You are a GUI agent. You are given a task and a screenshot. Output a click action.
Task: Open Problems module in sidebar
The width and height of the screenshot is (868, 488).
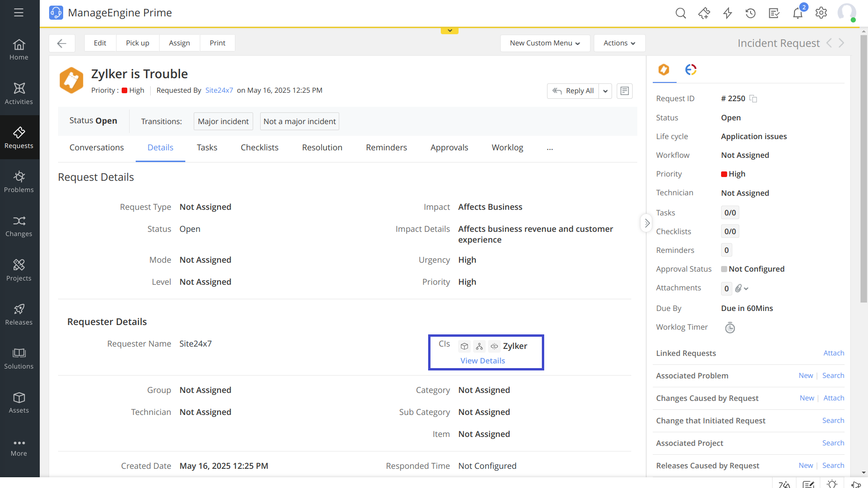tap(19, 182)
